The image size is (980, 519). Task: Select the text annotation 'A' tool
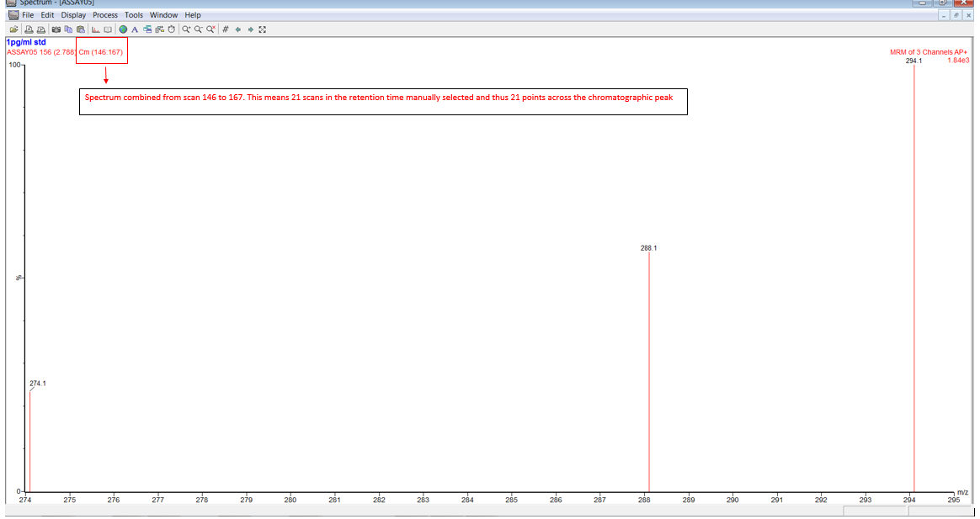135,29
